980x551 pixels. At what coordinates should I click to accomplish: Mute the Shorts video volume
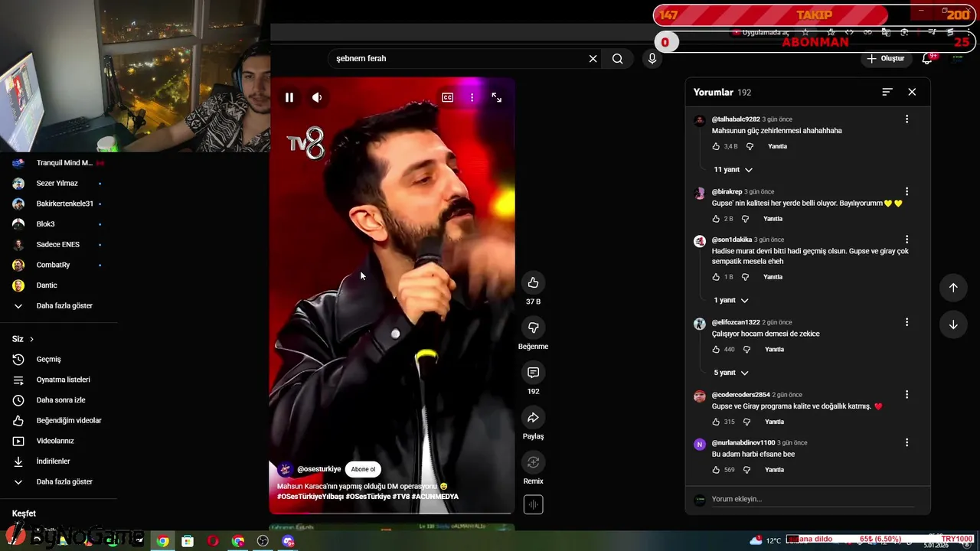click(x=317, y=97)
